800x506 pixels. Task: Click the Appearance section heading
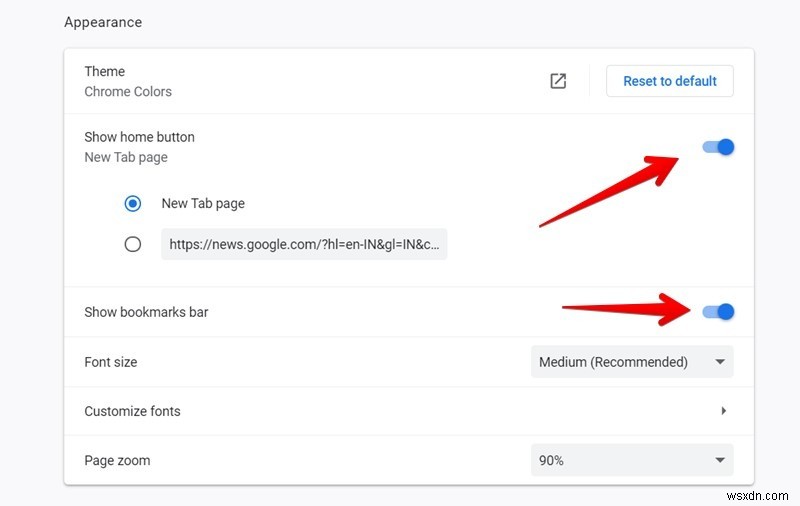coord(103,22)
